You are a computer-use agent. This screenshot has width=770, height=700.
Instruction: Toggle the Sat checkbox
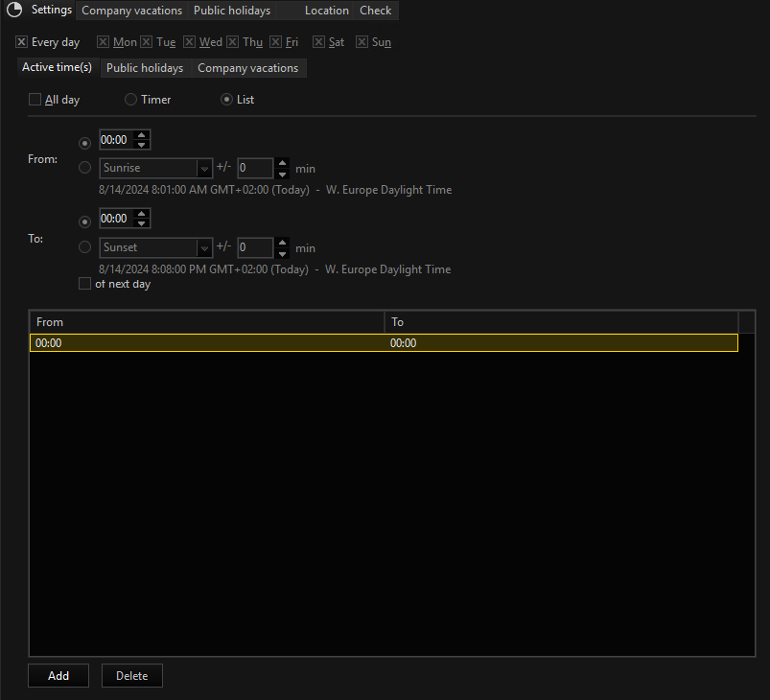(x=318, y=42)
